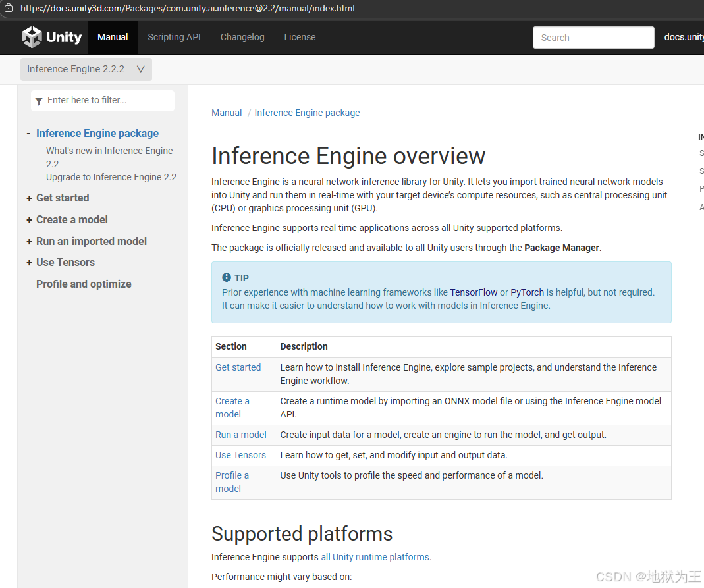Expand the Run an imported model section
This screenshot has width=704, height=588.
[x=29, y=242]
